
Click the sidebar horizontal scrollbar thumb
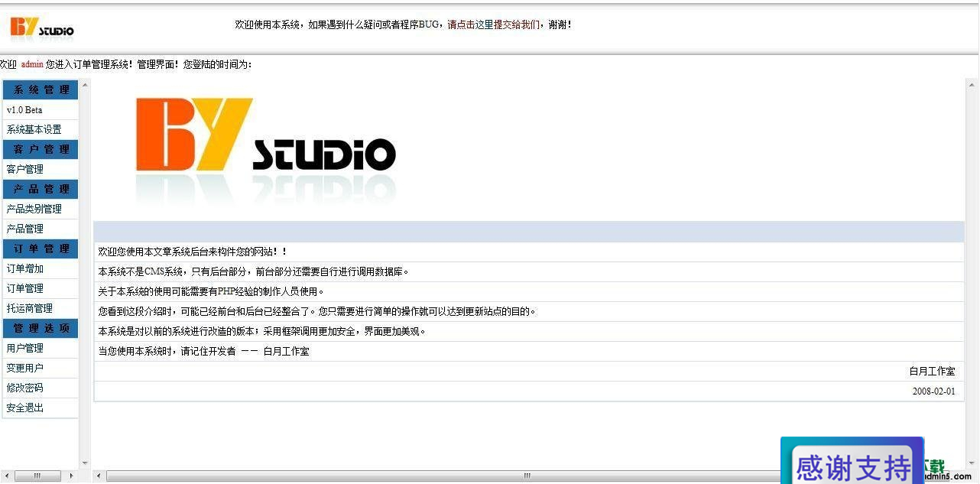click(x=37, y=476)
